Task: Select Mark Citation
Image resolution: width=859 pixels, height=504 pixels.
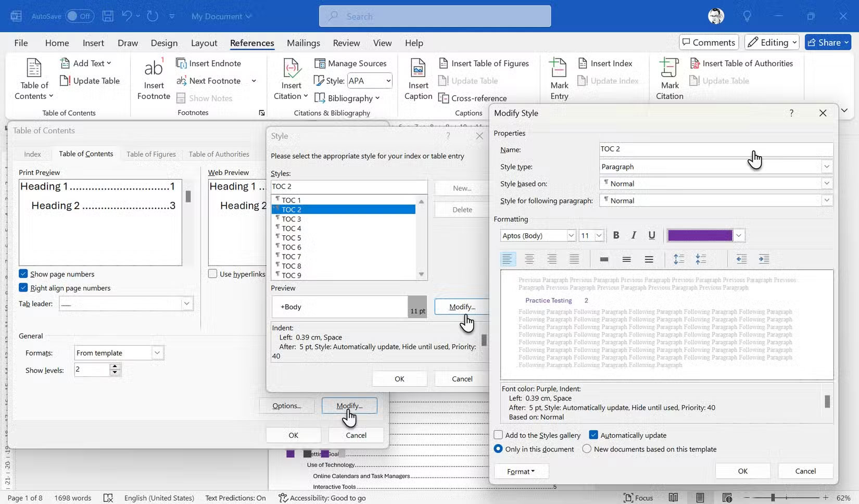Action: click(x=668, y=77)
